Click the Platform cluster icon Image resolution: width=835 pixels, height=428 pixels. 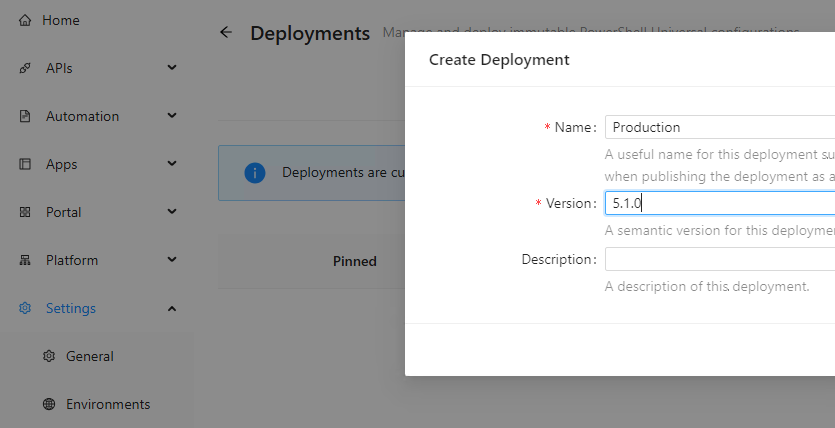[x=25, y=260]
